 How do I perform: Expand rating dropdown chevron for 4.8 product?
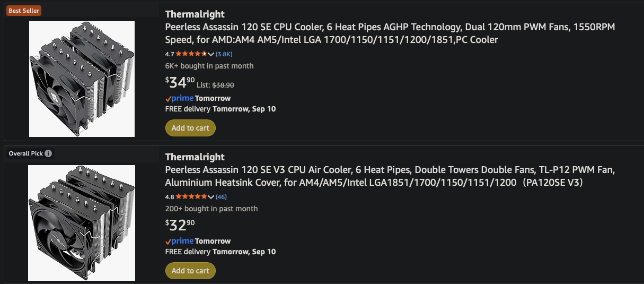coord(211,197)
